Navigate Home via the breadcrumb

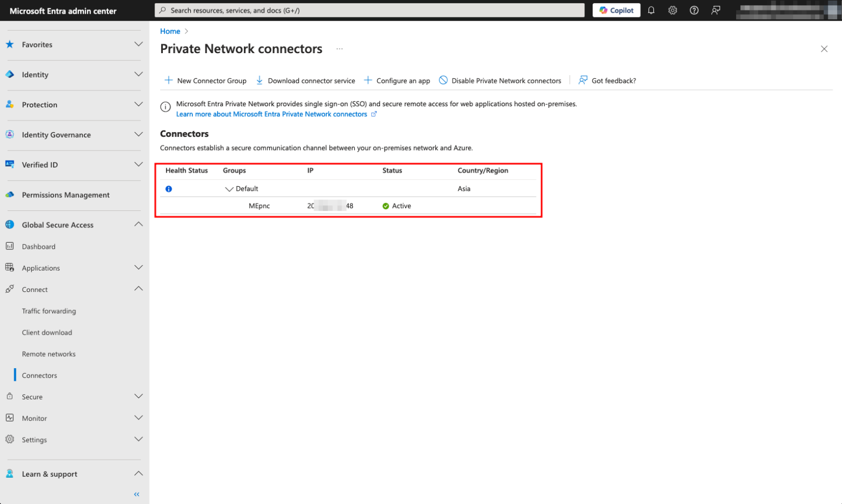pyautogui.click(x=169, y=31)
